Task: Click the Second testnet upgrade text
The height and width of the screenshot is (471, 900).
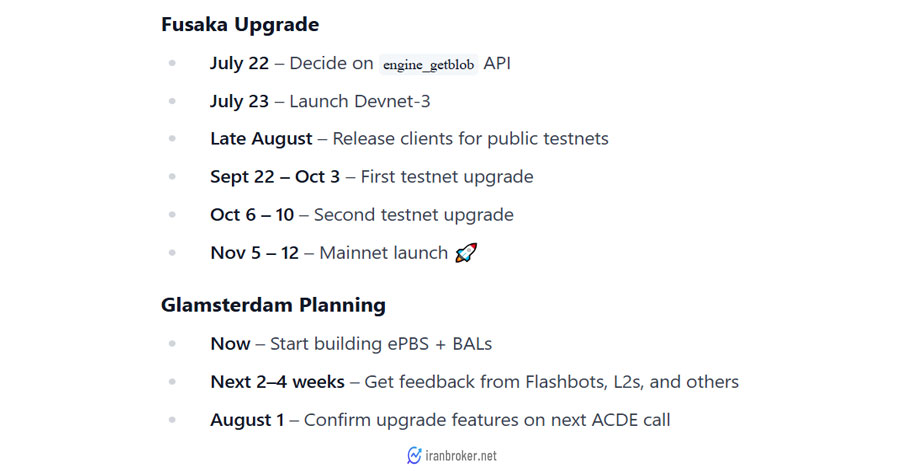Action: [x=414, y=215]
